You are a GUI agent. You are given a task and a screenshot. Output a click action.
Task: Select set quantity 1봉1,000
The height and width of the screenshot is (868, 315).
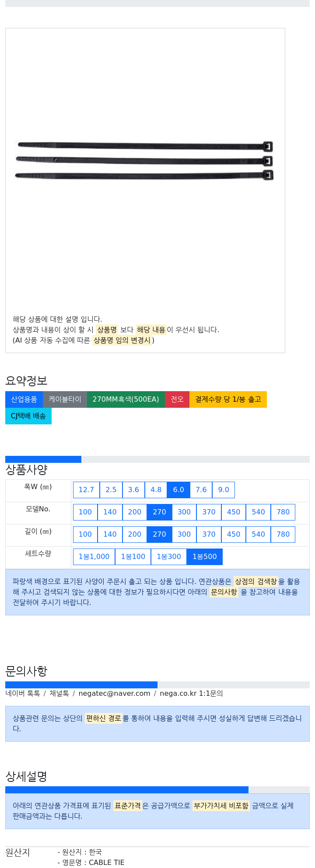click(x=94, y=557)
